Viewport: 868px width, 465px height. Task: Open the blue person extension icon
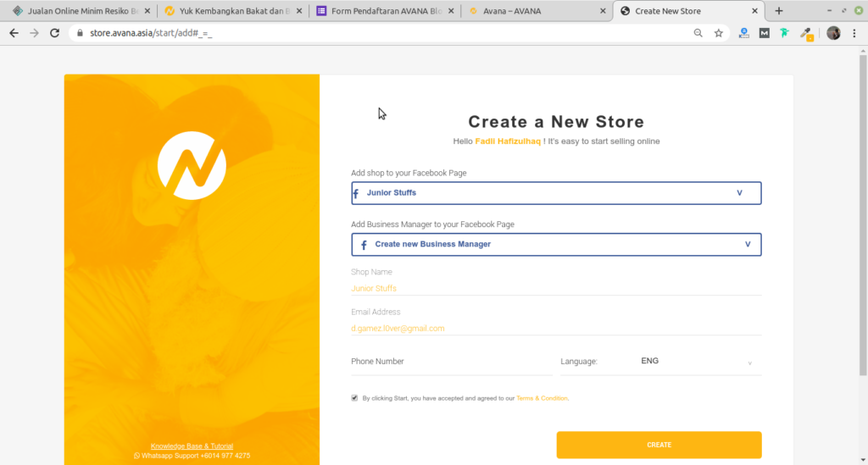click(x=744, y=33)
